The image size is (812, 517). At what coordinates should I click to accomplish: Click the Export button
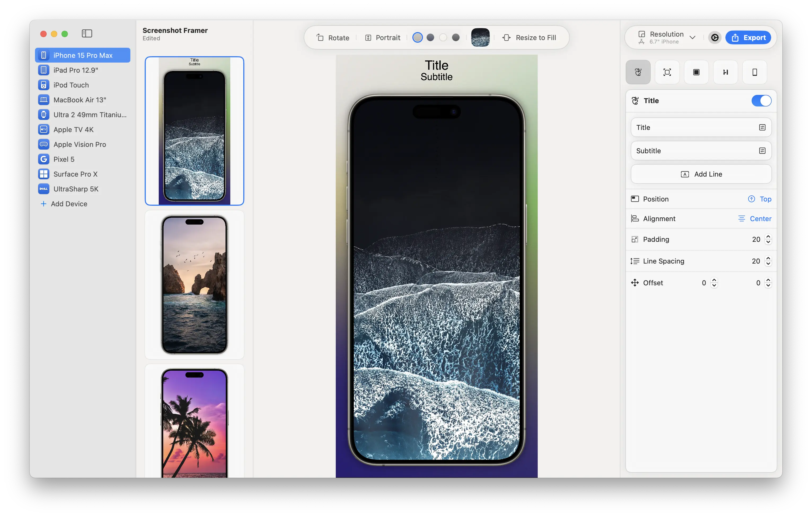tap(748, 37)
